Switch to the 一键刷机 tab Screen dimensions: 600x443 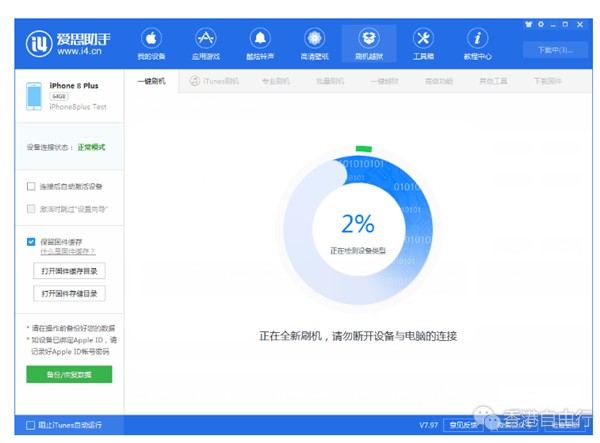(152, 81)
